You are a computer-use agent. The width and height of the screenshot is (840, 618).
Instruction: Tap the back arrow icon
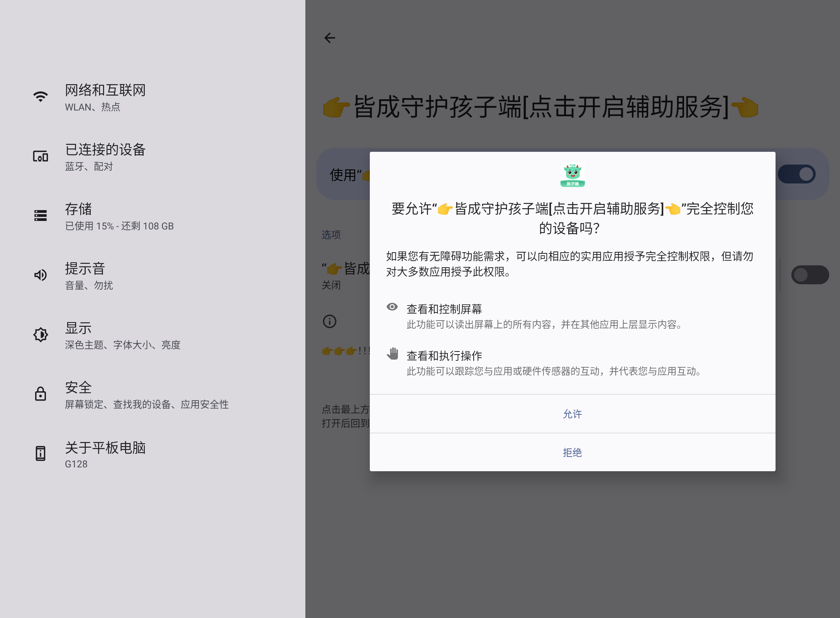[x=330, y=38]
